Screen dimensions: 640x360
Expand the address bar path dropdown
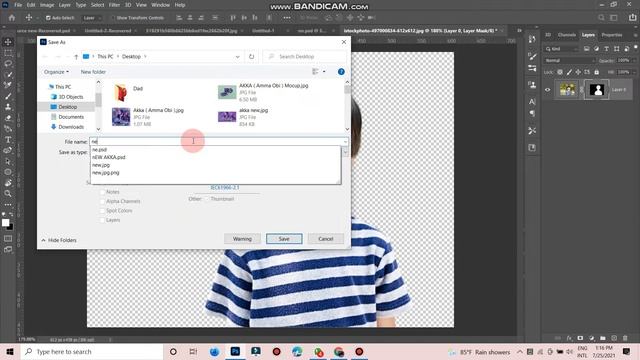coord(238,57)
